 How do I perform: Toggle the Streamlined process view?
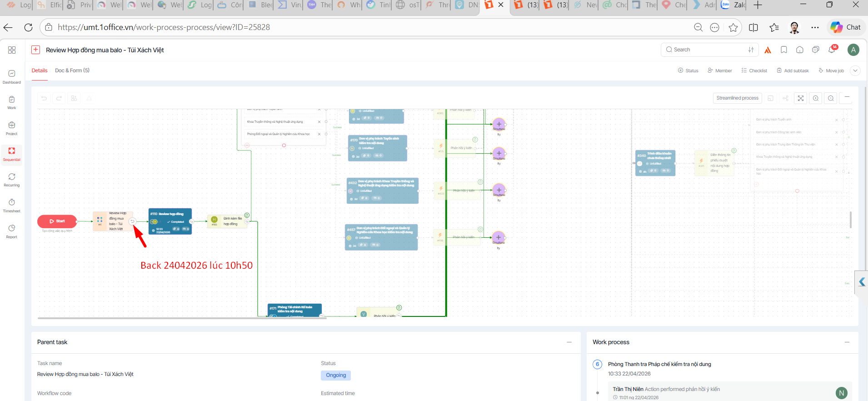tap(737, 98)
